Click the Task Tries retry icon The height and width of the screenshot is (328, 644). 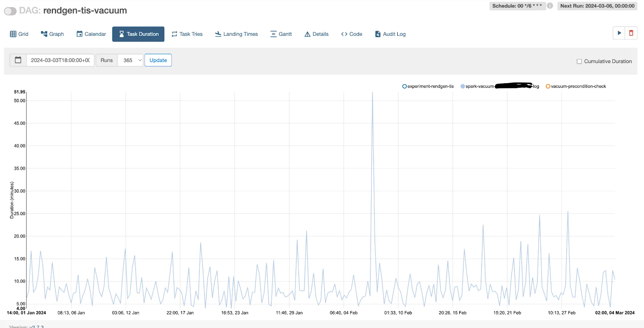coord(174,34)
